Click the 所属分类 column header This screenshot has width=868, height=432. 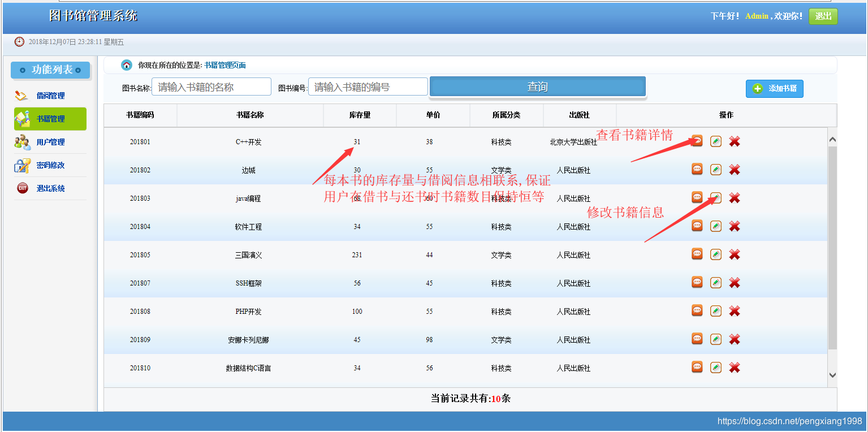(507, 115)
